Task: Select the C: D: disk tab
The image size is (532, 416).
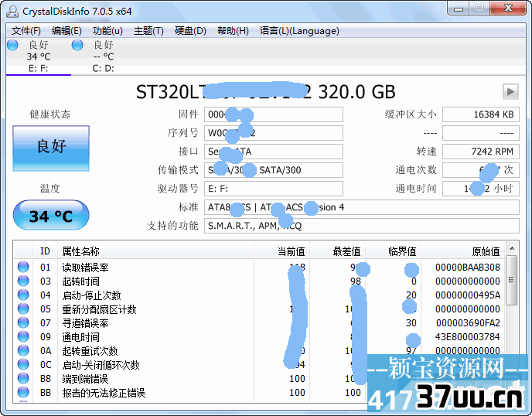Action: [x=103, y=56]
